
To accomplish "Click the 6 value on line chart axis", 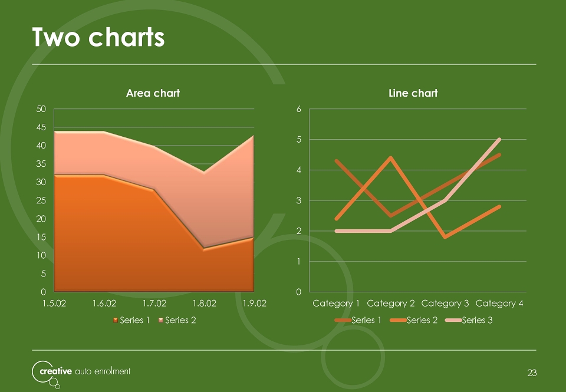I will pyautogui.click(x=299, y=109).
